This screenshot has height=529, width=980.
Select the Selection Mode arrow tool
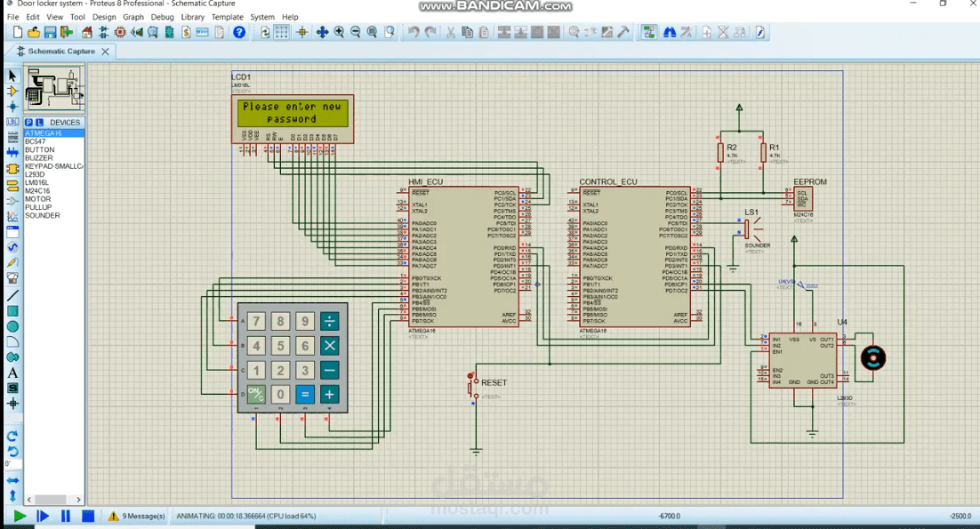[x=12, y=76]
